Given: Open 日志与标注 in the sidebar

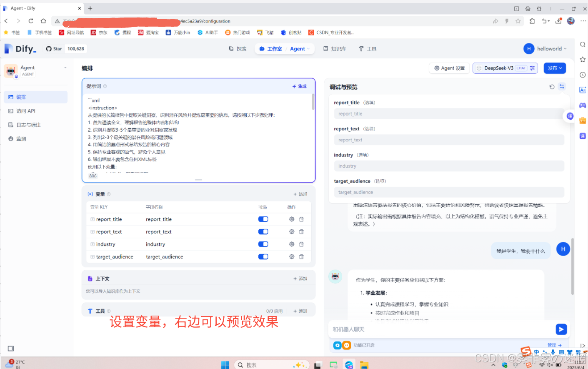Looking at the screenshot, I should coord(36,125).
